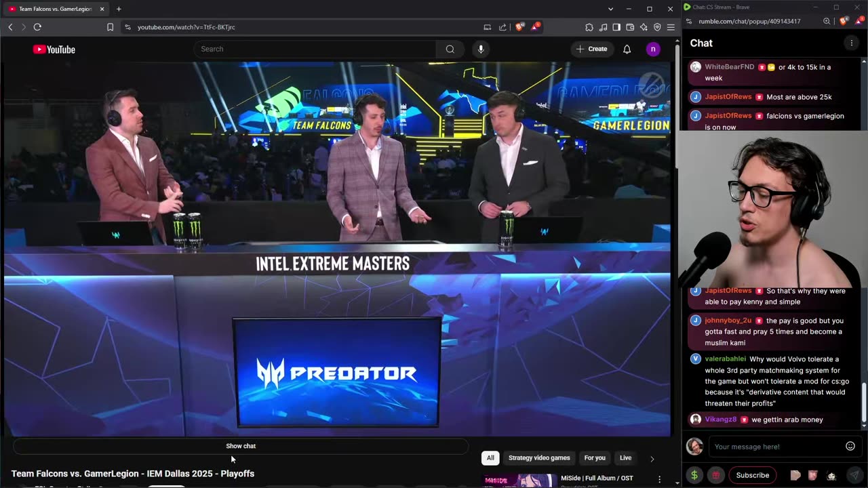Open the browser extensions puzzle icon

tap(589, 27)
